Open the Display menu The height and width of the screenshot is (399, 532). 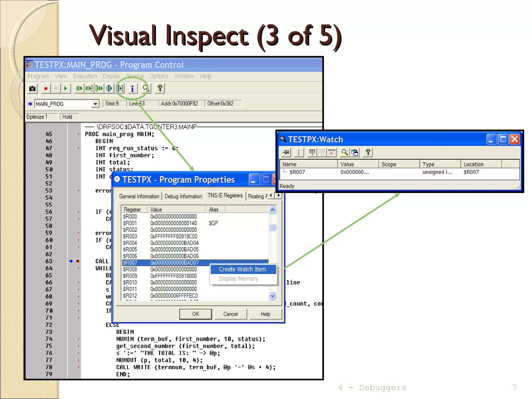click(x=111, y=76)
